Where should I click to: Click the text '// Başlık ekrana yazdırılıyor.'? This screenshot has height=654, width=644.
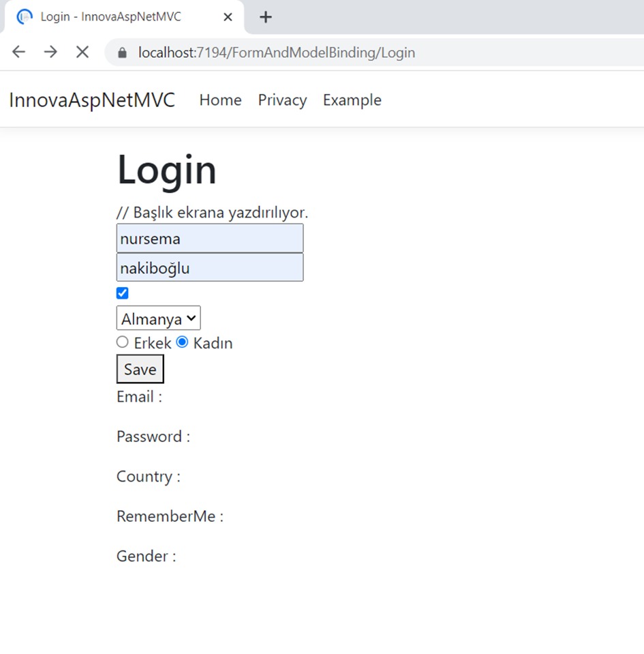click(x=212, y=213)
